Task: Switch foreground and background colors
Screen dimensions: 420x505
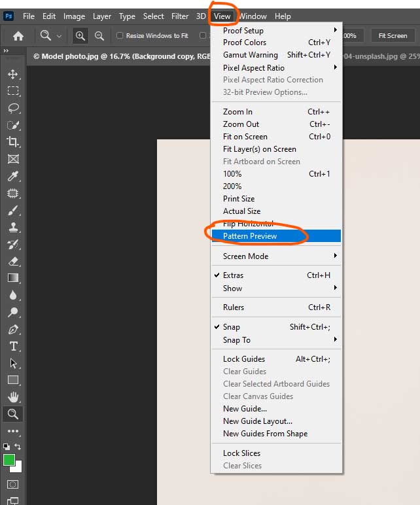Action: point(18,447)
